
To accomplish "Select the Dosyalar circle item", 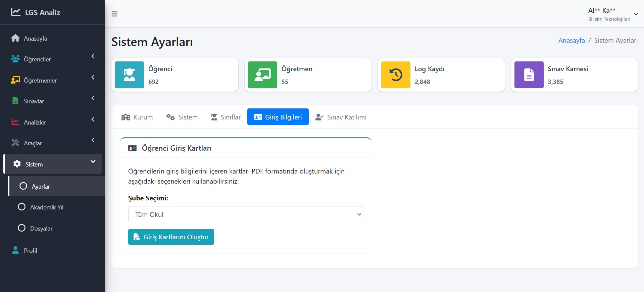I will pyautogui.click(x=22, y=228).
